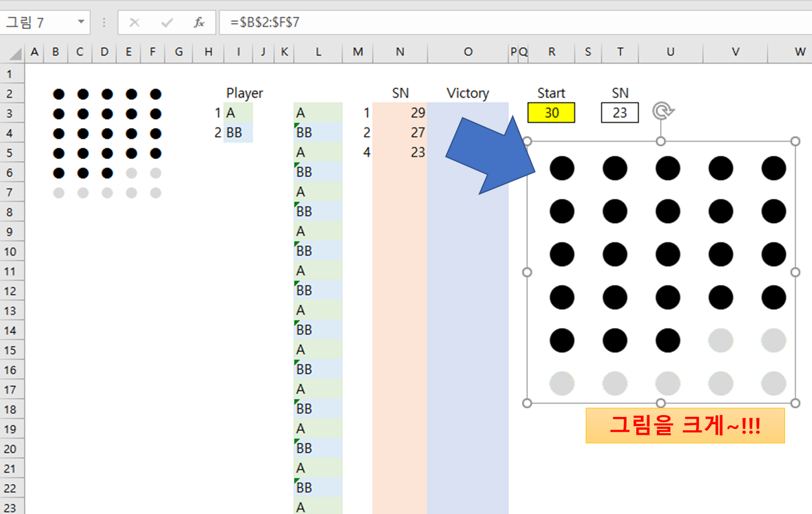Open Insert Function fx icon
Screen dimensions: 812x514
pyautogui.click(x=199, y=22)
